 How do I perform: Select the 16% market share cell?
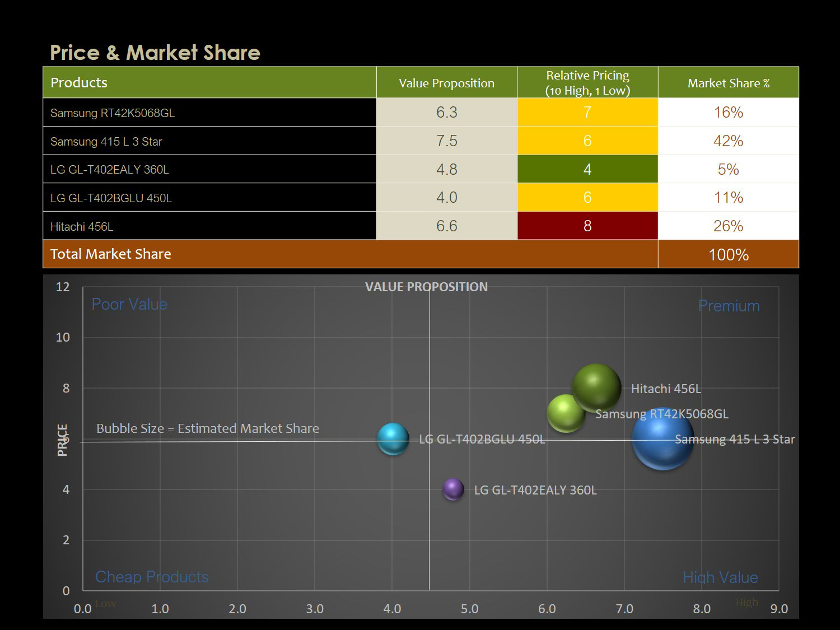click(729, 113)
